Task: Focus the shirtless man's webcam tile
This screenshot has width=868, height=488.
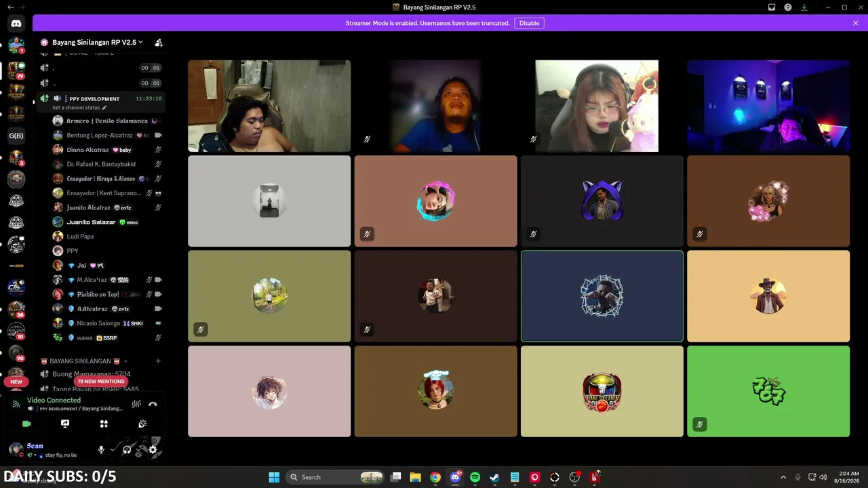Action: coord(269,106)
